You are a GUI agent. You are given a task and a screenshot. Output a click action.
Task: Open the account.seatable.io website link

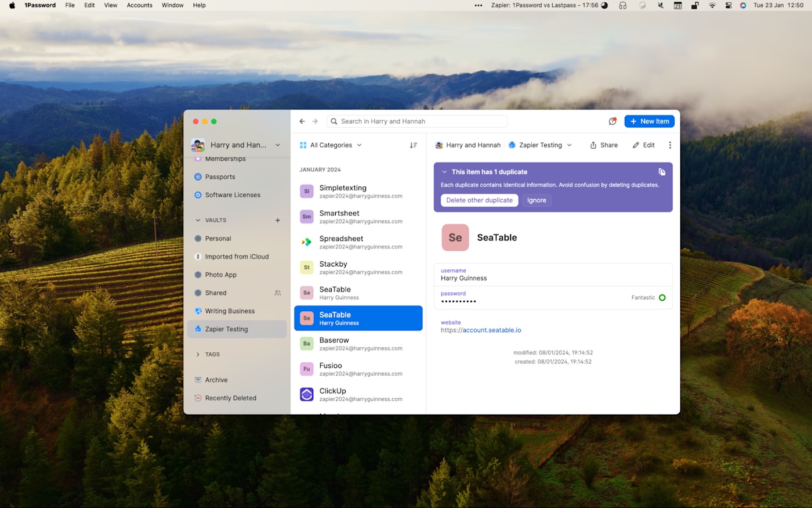tap(492, 330)
